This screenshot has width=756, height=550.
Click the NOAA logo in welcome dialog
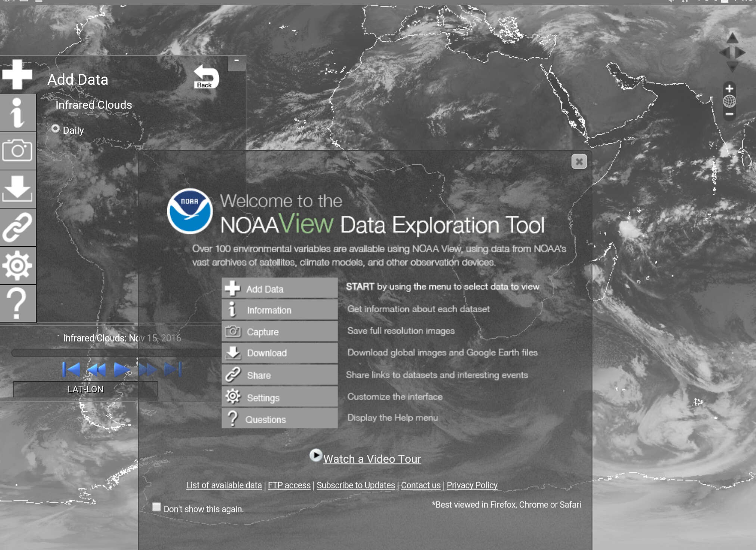190,211
